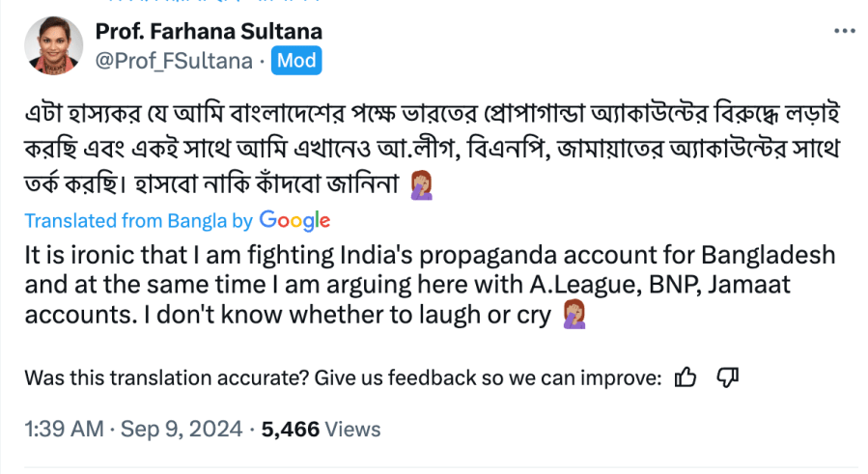Click the Google logo beside translation credit
Image resolution: width=868 pixels, height=474 pixels.
tap(294, 220)
